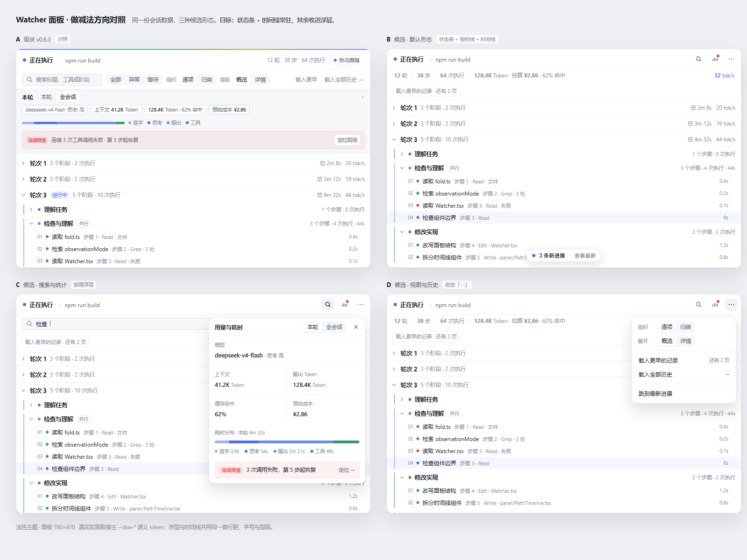This screenshot has height=560, width=747.
Task: Toggle ellipsis menu button in panel D
Action: tap(731, 305)
